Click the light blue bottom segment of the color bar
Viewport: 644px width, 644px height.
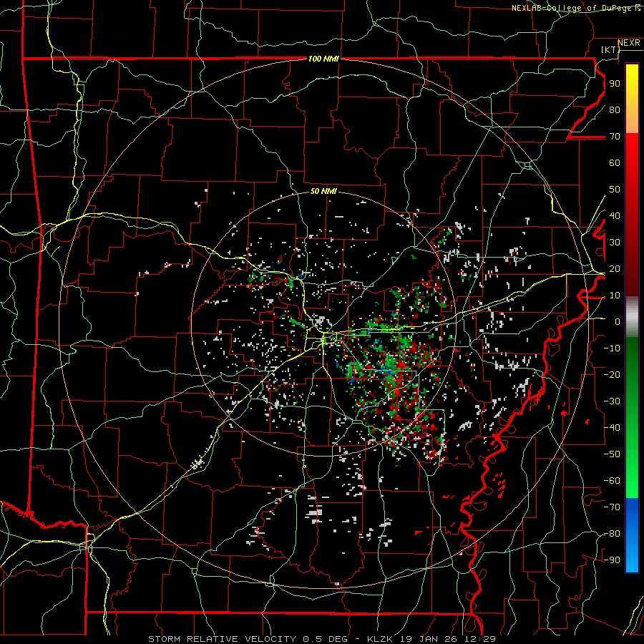point(632,559)
